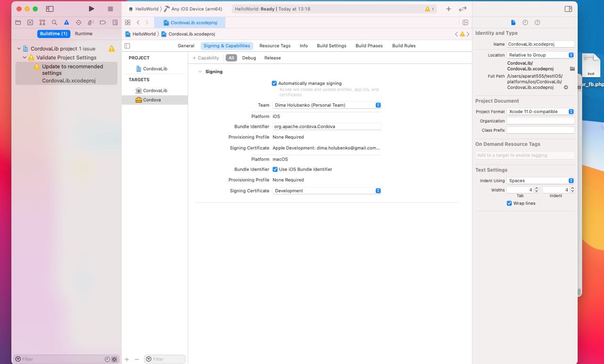Open the Location Relative to Group dropdown
604x364 pixels.
coord(540,55)
